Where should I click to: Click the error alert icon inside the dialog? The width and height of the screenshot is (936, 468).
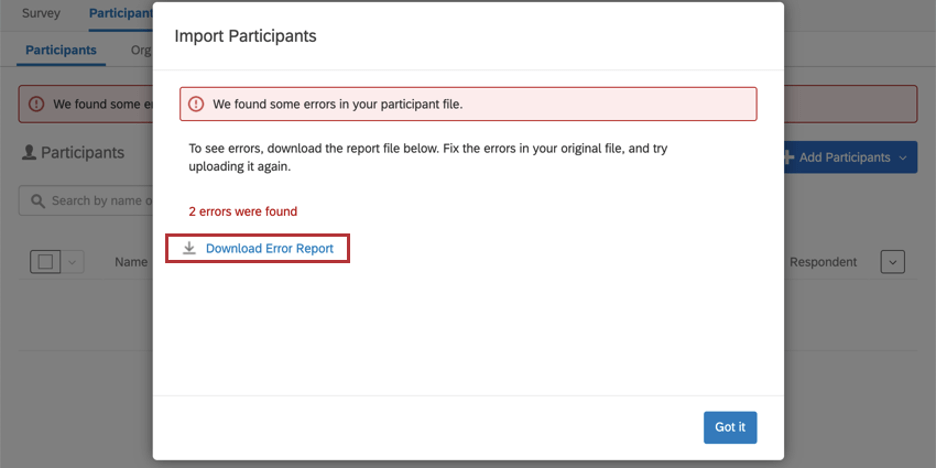(196, 104)
